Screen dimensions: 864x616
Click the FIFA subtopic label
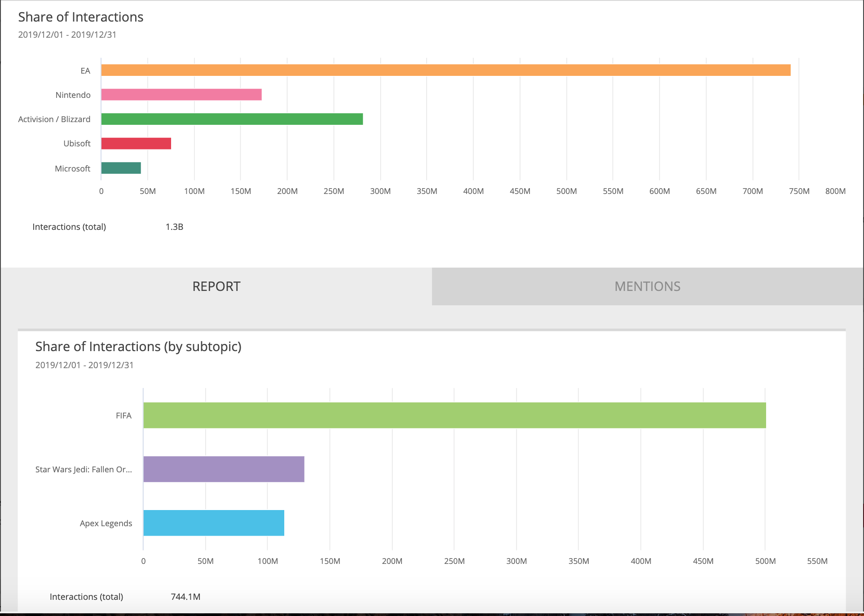coord(123,416)
